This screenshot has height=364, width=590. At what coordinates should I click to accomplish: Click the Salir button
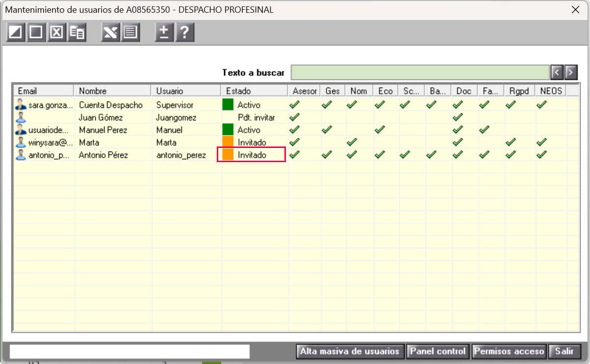click(564, 351)
